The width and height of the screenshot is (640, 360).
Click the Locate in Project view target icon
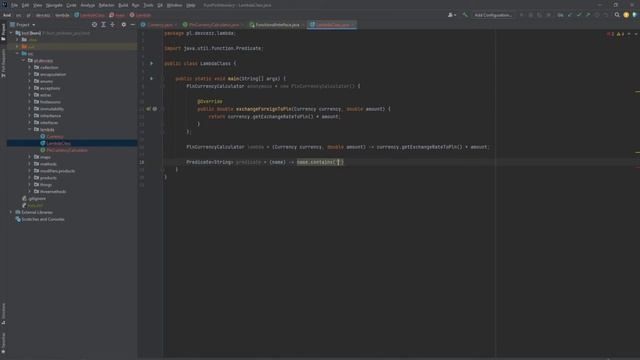pos(94,25)
